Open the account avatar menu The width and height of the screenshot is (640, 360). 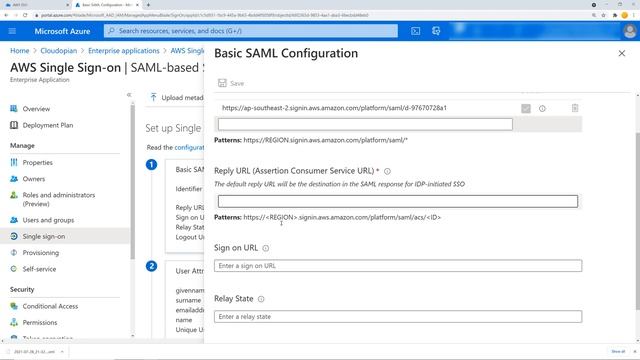tap(630, 31)
